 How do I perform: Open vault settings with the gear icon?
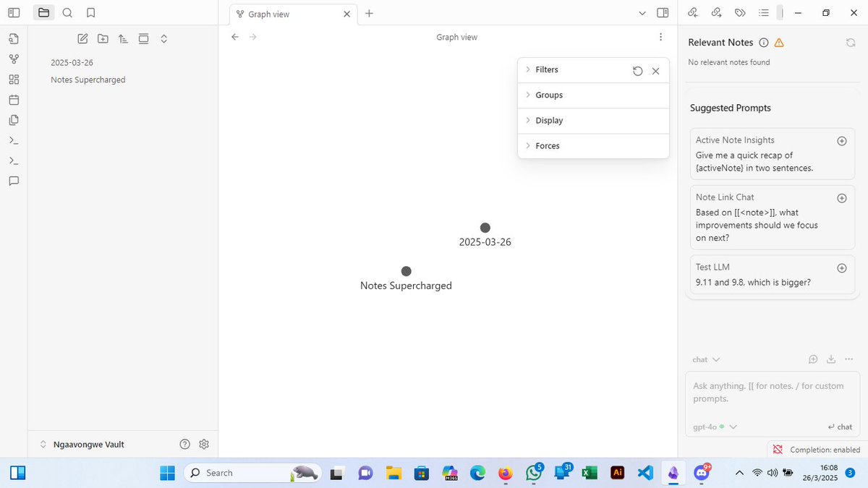[x=204, y=444]
